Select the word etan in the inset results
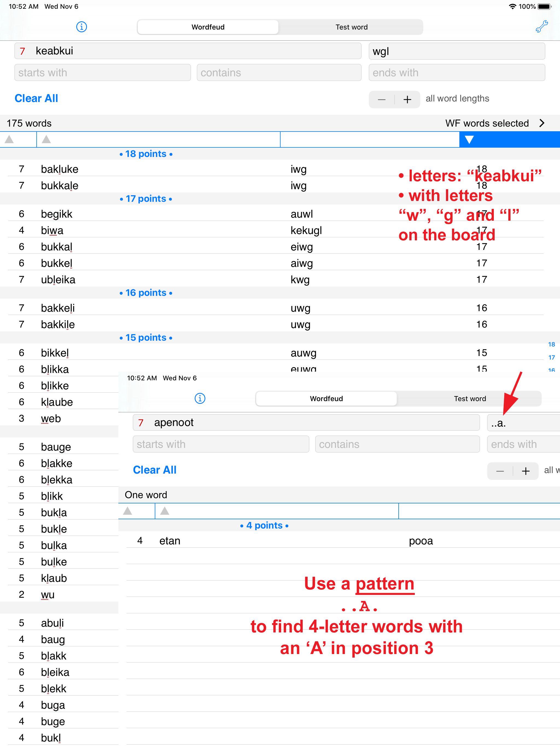The width and height of the screenshot is (560, 747). click(170, 541)
